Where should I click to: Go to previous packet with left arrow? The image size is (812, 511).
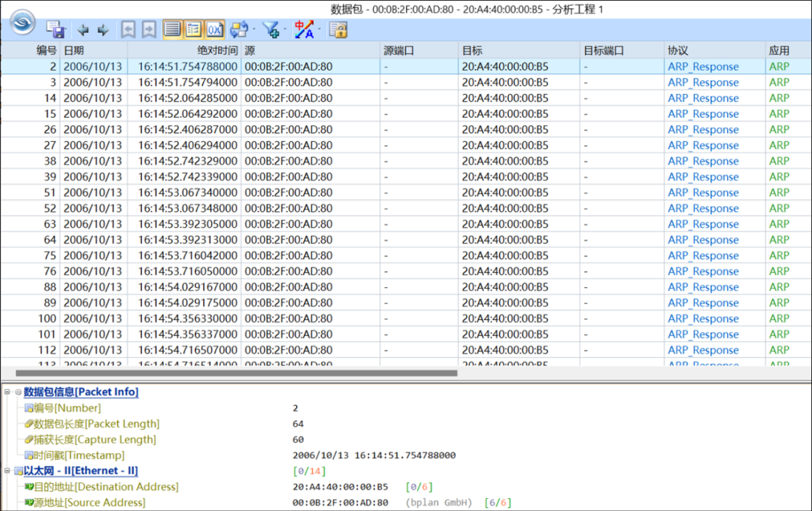coord(83,30)
